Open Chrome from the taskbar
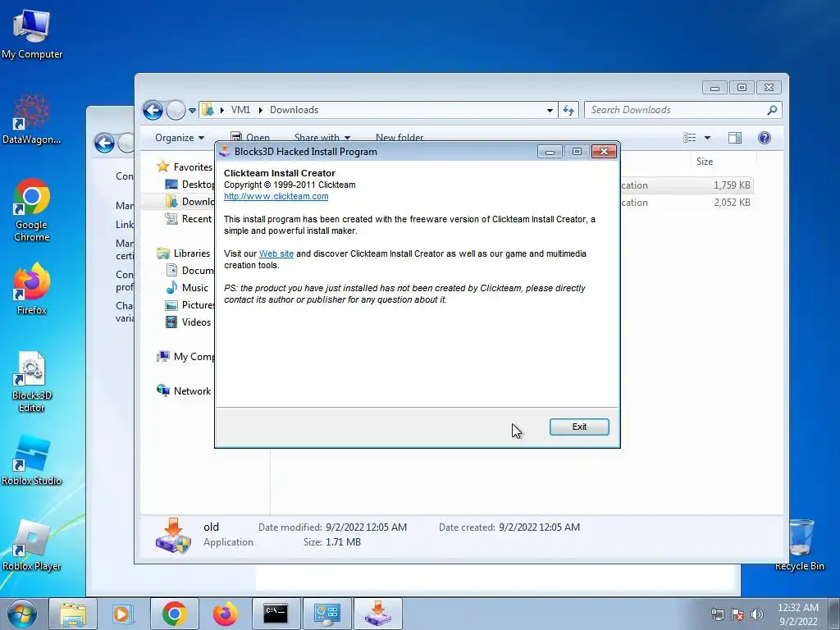Screen dimensions: 840x630 pyautogui.click(x=174, y=614)
